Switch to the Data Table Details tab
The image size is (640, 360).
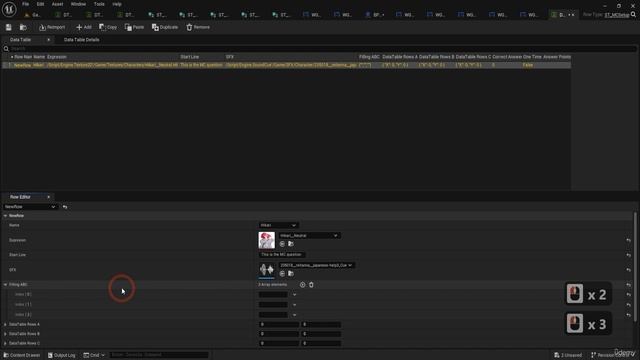pyautogui.click(x=82, y=40)
